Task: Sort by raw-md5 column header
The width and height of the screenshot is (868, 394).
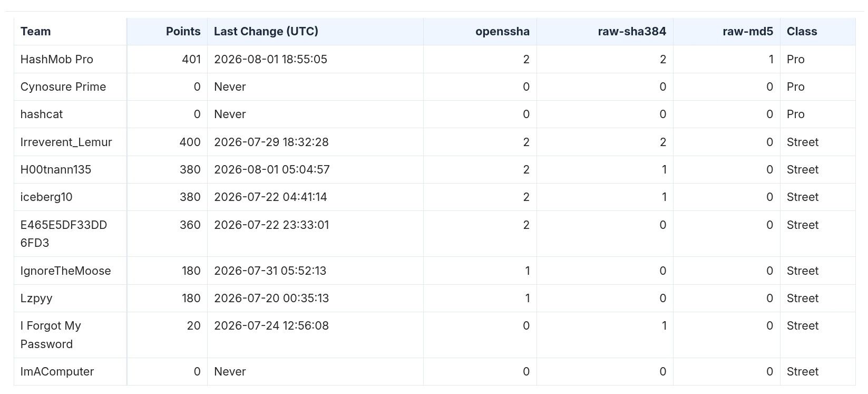Action: (748, 31)
